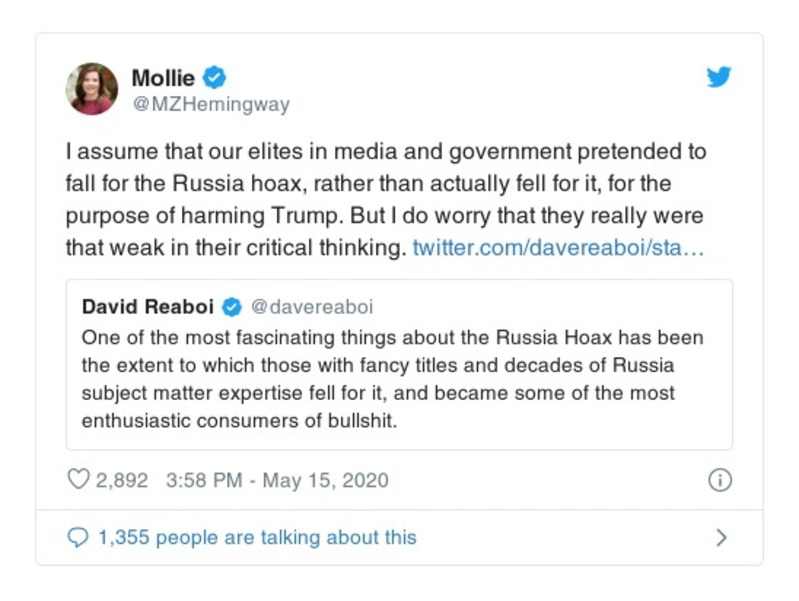Open the twitter.com/davereaboi link
This screenshot has width=799, height=601.
coord(558,247)
